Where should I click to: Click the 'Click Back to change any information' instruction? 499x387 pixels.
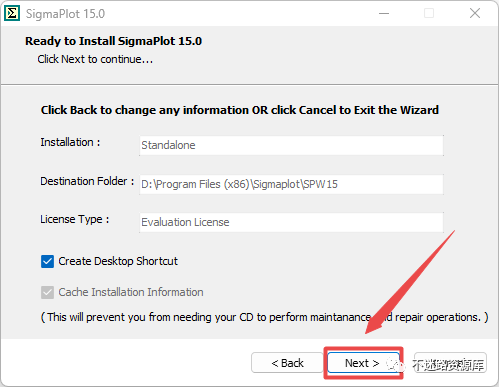tap(240, 110)
